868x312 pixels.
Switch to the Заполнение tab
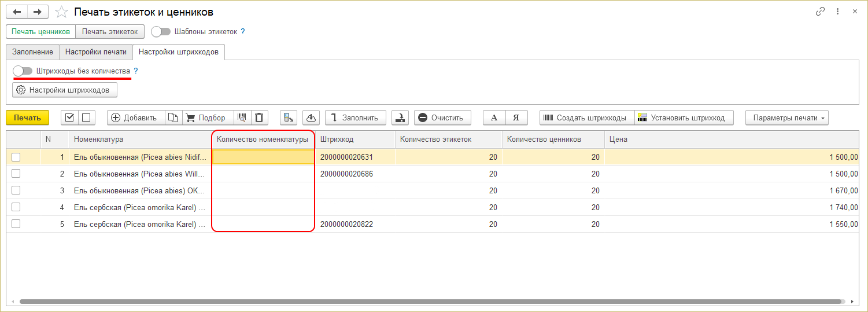(x=32, y=52)
